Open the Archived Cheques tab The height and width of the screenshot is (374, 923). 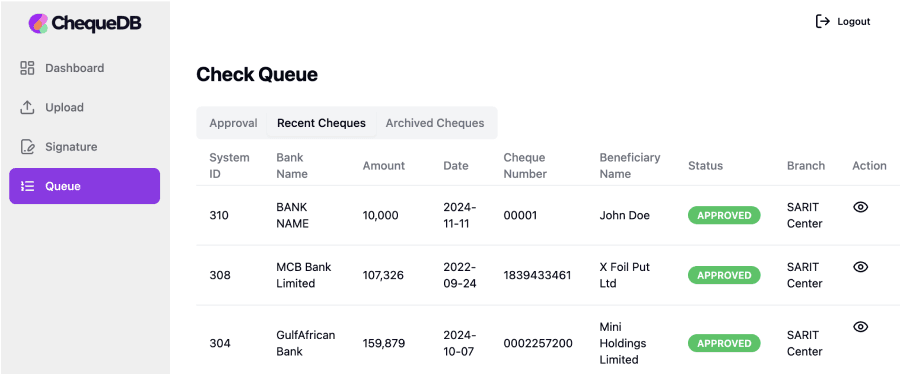click(435, 123)
